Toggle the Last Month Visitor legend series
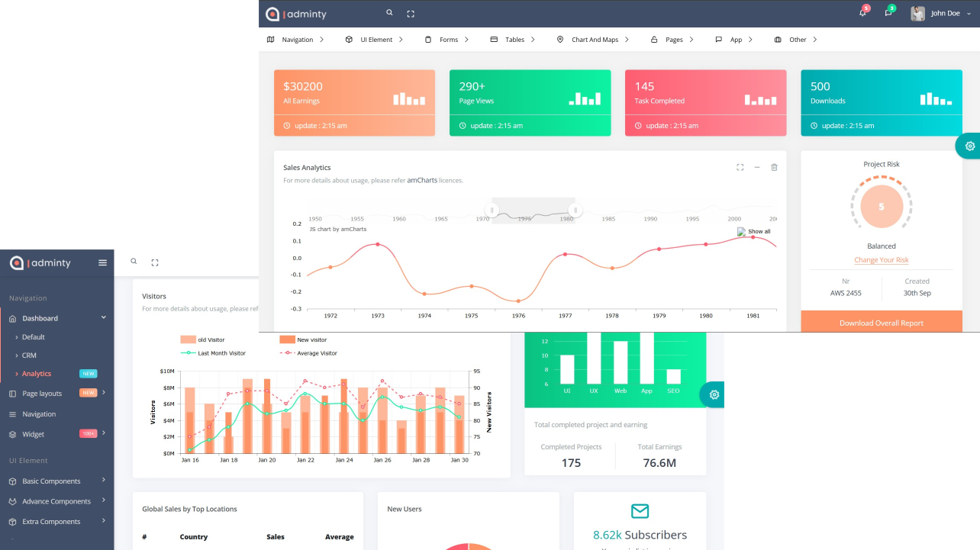The height and width of the screenshot is (550, 980). pos(213,353)
